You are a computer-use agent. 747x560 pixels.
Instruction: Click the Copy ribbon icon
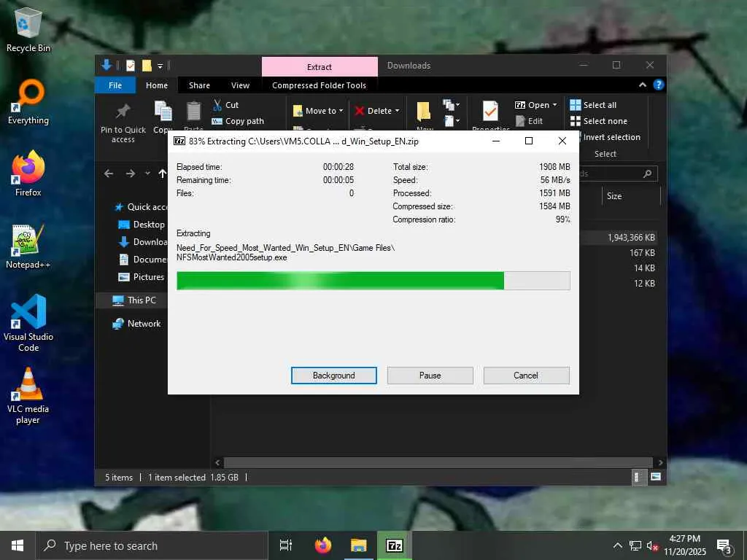[x=163, y=112]
